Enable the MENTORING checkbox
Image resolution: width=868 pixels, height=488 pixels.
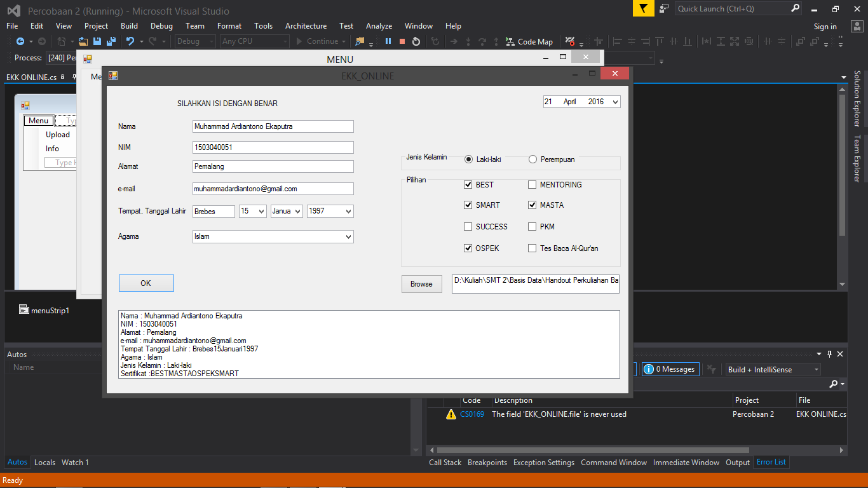[532, 184]
